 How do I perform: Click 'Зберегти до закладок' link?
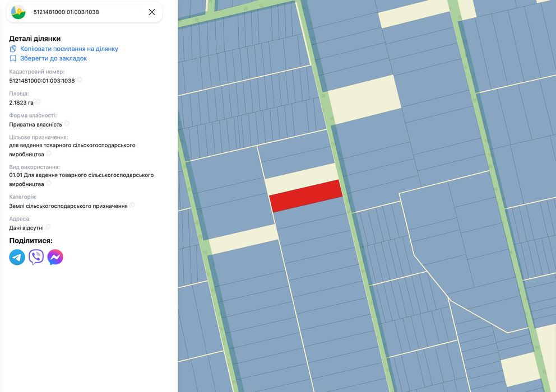click(54, 58)
